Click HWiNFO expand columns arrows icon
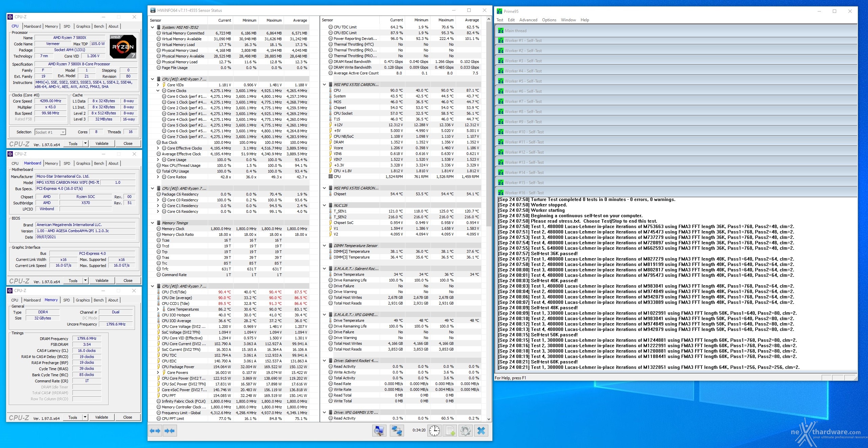The width and height of the screenshot is (868, 448). (x=155, y=431)
